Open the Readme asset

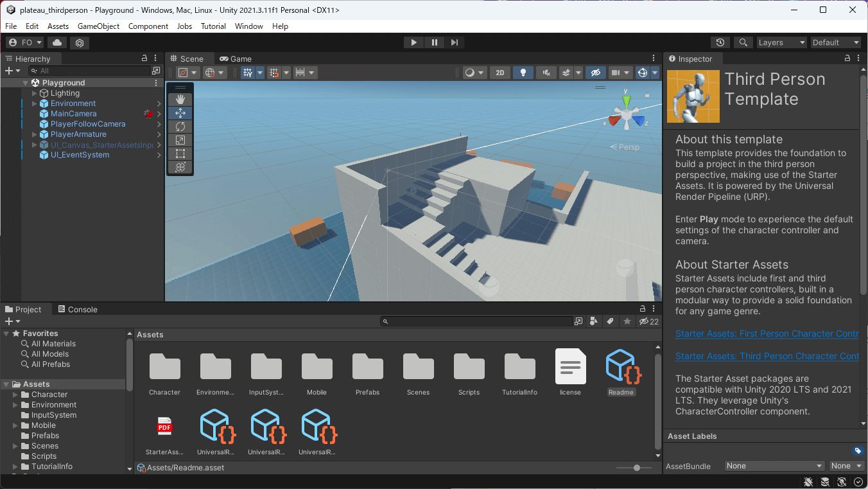point(621,373)
